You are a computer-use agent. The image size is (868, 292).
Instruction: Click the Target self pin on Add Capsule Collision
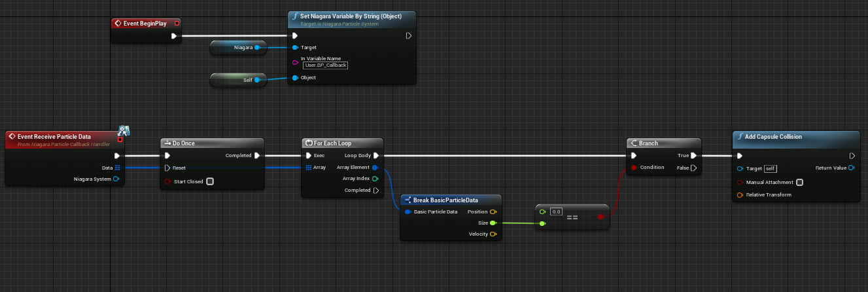point(740,168)
